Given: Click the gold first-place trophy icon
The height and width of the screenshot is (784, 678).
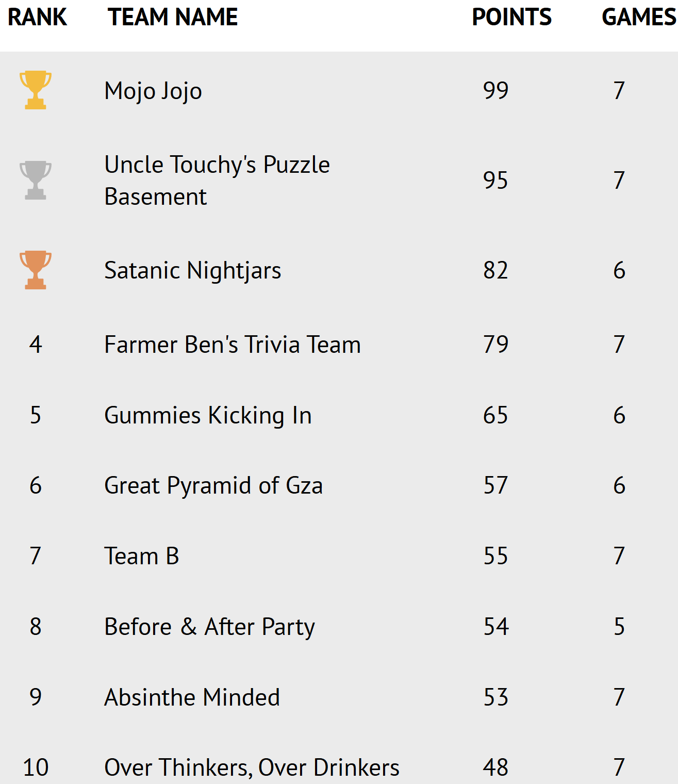Looking at the screenshot, I should [35, 90].
